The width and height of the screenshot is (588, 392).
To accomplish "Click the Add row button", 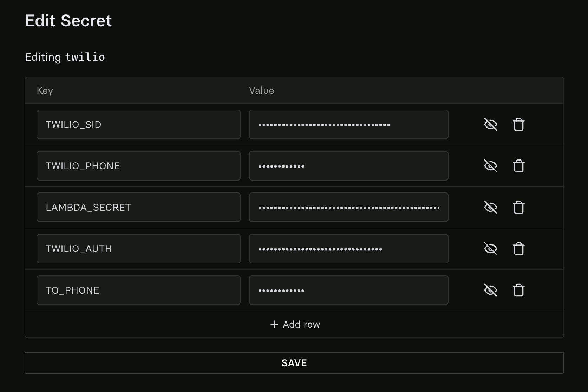I will point(294,324).
